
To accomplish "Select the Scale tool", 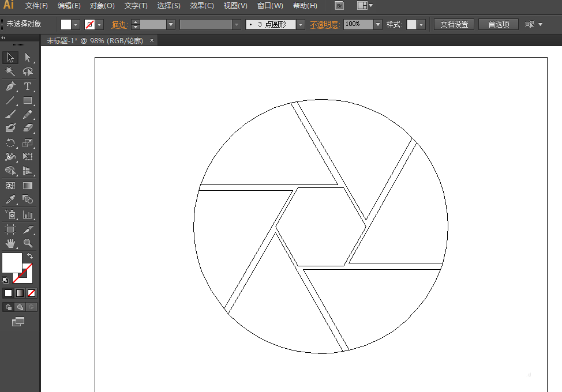I will coord(28,143).
